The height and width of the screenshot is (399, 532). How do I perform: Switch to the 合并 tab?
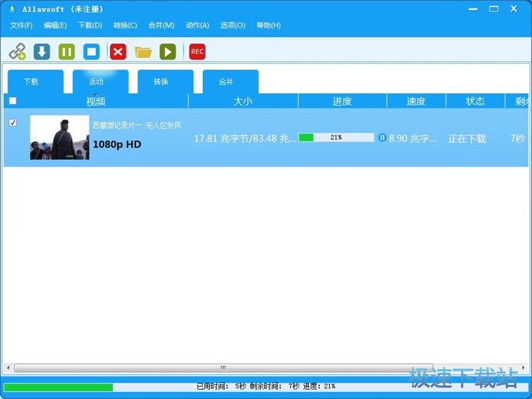(231, 82)
